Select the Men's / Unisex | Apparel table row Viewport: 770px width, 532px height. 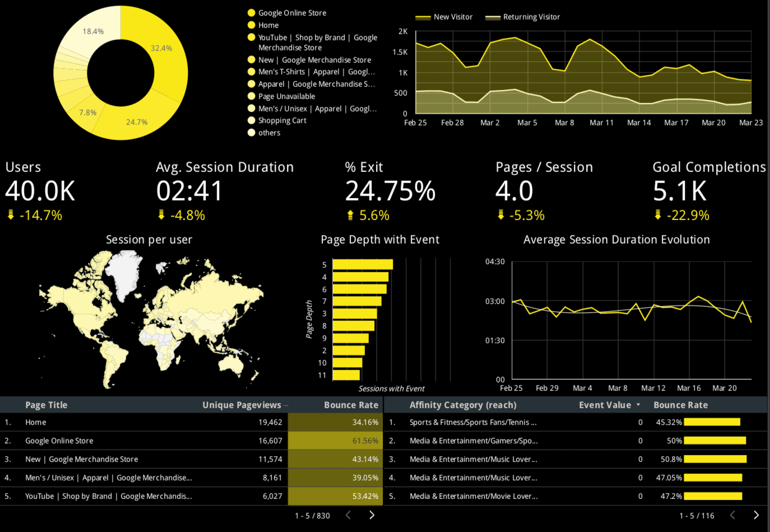tap(191, 478)
